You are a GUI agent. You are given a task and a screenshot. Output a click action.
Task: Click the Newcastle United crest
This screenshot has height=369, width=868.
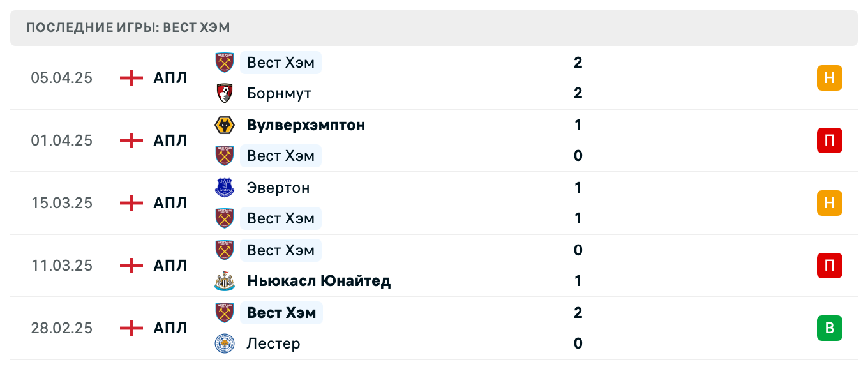(224, 280)
